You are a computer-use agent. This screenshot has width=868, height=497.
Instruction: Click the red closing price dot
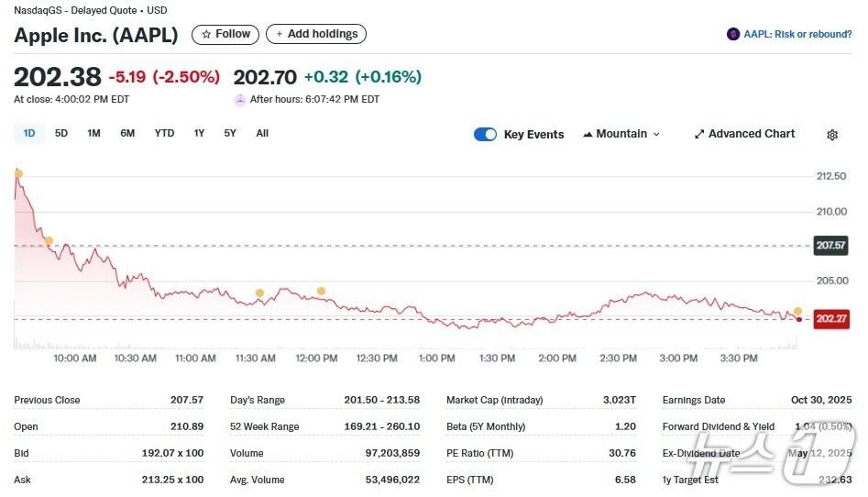pyautogui.click(x=799, y=319)
